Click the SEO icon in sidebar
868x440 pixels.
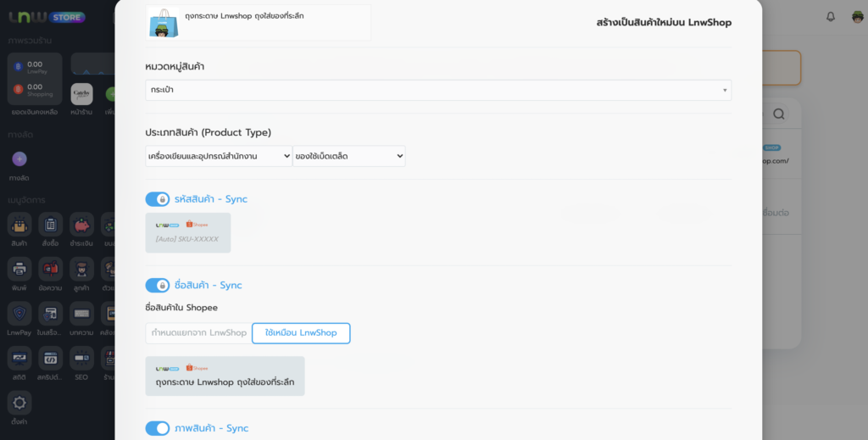click(x=81, y=360)
